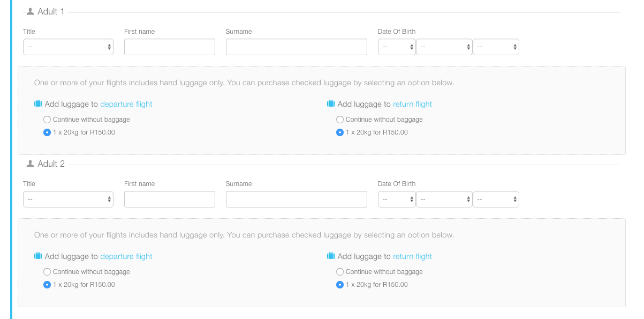Click the Surname field for Adult 2
The height and width of the screenshot is (319, 644).
(296, 199)
